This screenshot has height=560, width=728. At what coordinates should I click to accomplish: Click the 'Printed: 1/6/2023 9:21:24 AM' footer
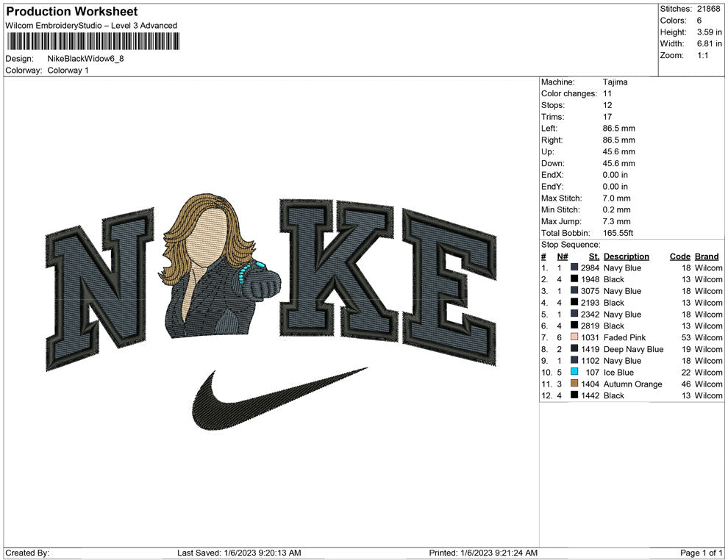click(x=483, y=553)
